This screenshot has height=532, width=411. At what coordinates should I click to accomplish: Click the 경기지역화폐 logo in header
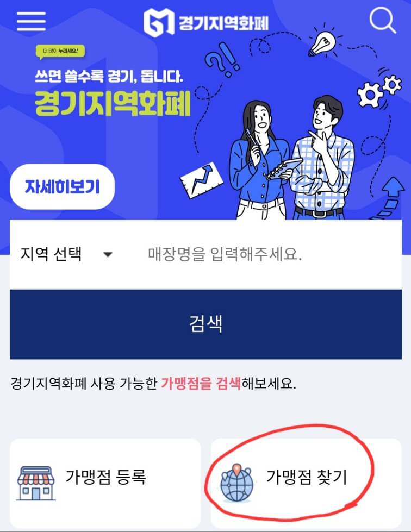pyautogui.click(x=205, y=22)
